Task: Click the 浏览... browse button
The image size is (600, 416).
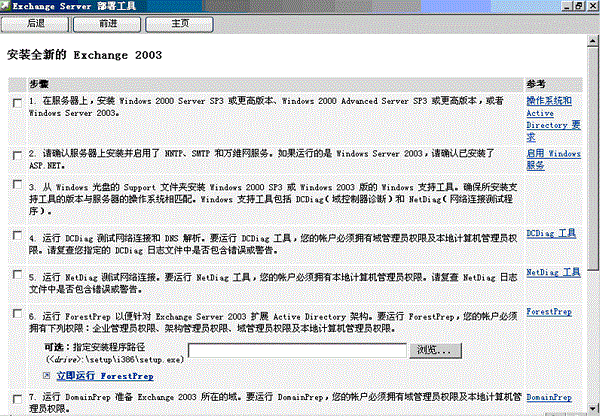Action: (435, 350)
